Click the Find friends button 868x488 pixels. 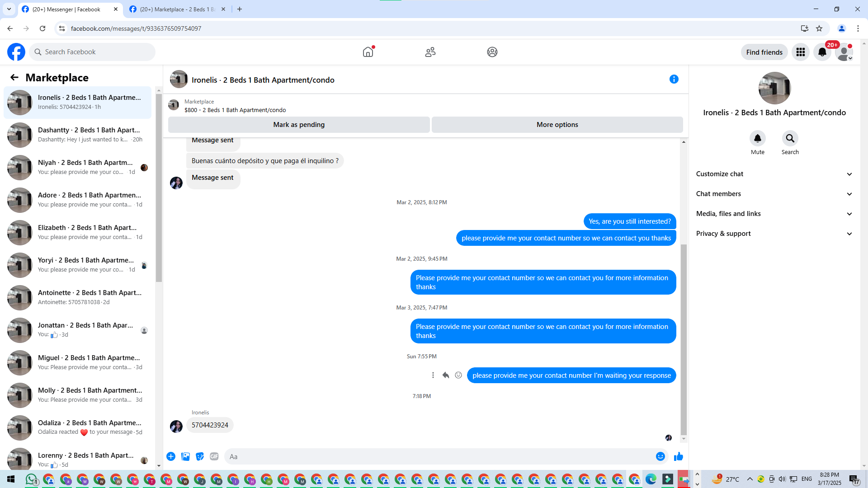[764, 52]
